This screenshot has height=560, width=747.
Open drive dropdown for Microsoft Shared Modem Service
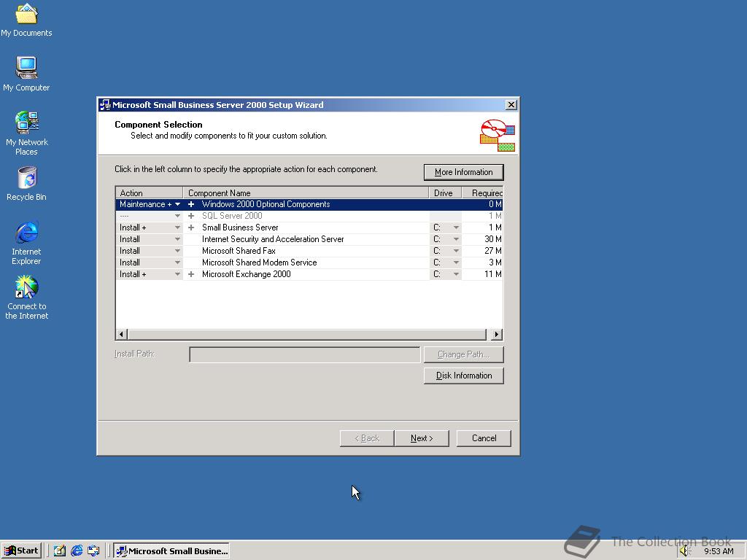click(x=456, y=262)
